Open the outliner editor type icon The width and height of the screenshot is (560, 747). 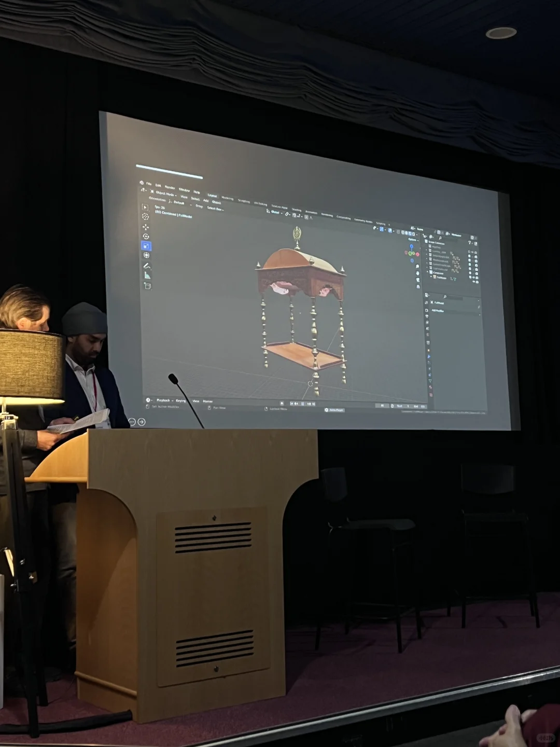click(x=424, y=236)
